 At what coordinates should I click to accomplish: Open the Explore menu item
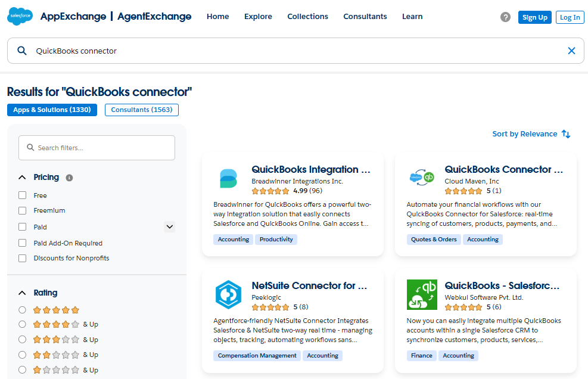click(258, 17)
